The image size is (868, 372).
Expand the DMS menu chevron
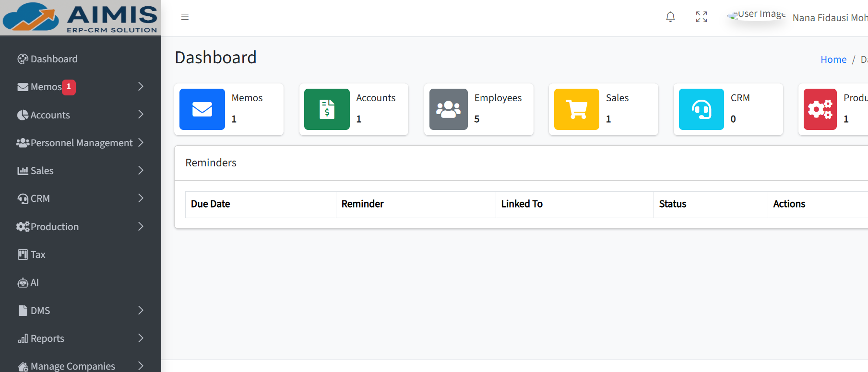[x=140, y=310]
